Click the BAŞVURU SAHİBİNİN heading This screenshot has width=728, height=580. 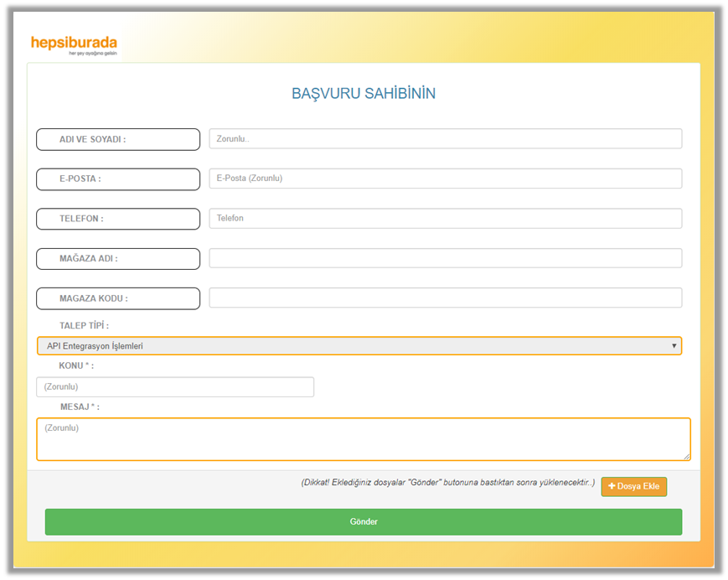point(363,93)
